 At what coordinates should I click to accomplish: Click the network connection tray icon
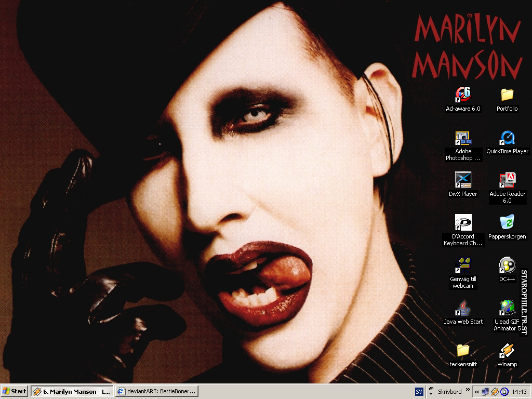pos(486,392)
